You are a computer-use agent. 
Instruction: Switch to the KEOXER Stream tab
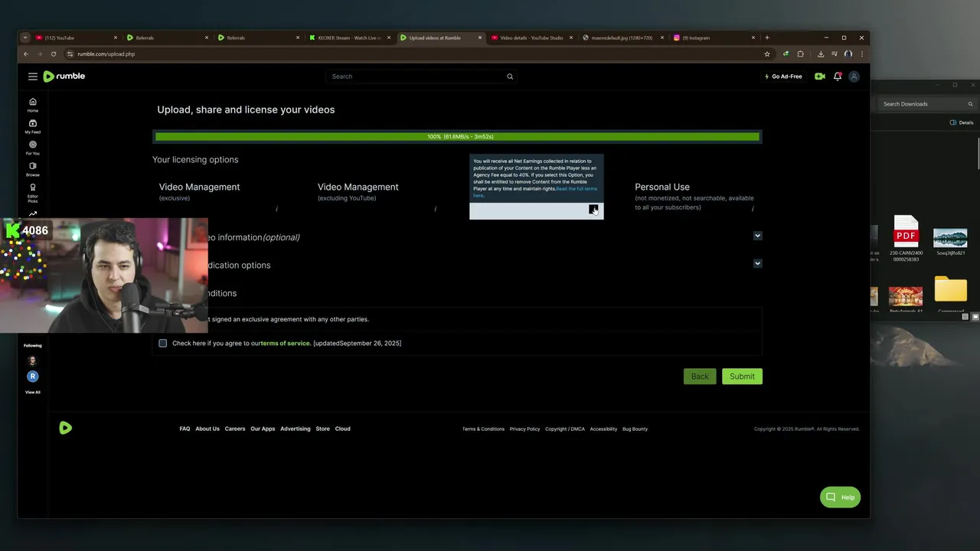coord(350,37)
